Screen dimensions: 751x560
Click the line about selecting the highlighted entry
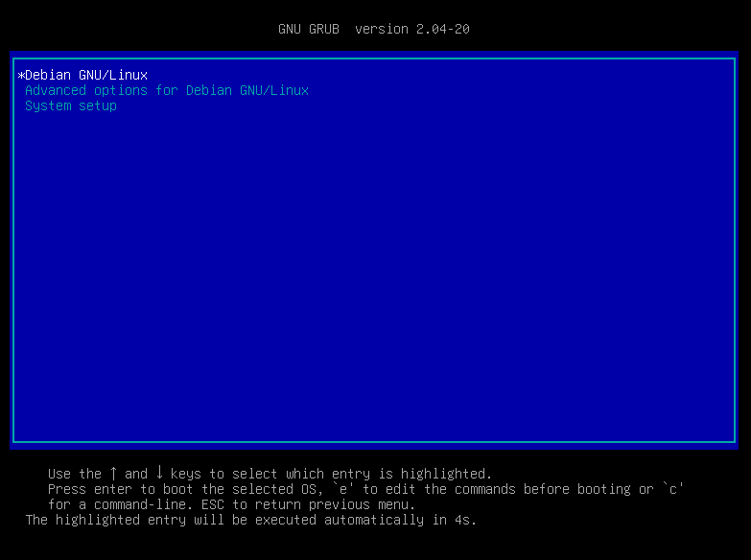pos(270,474)
